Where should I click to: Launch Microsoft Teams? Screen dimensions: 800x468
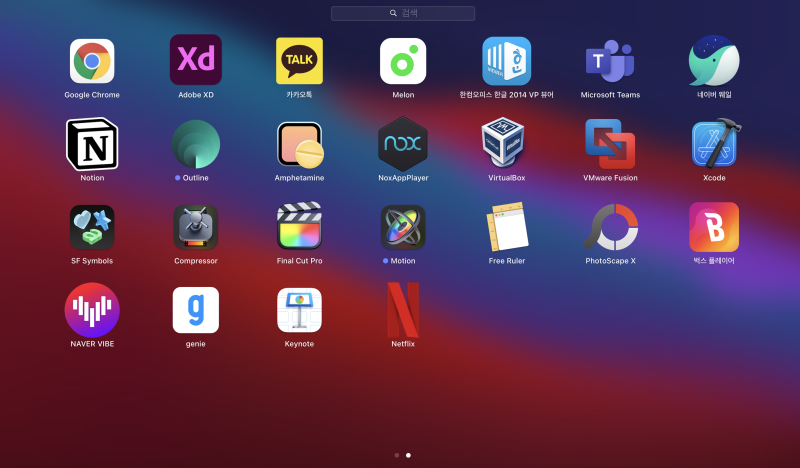click(x=610, y=61)
